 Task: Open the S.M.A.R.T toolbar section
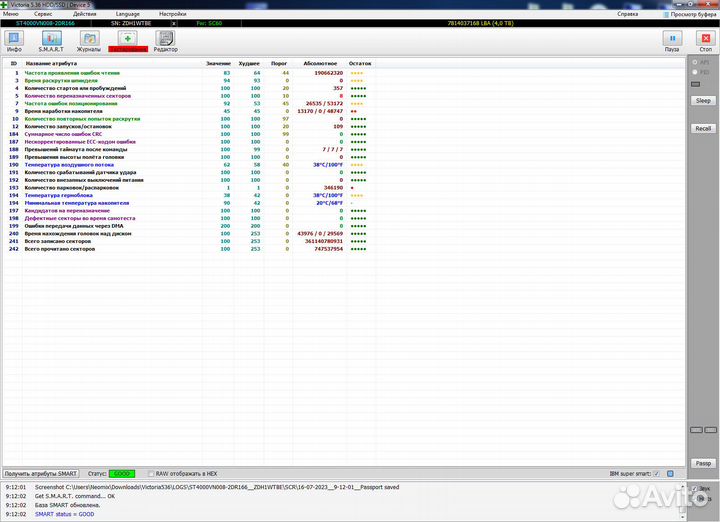coord(51,41)
